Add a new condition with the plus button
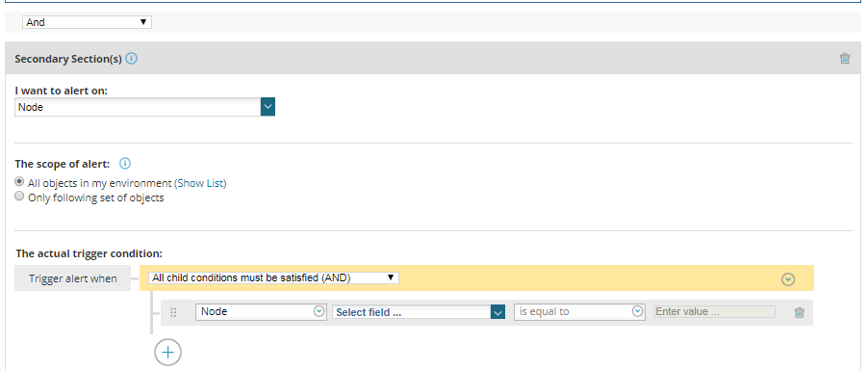This screenshot has height=370, width=868. 167,353
